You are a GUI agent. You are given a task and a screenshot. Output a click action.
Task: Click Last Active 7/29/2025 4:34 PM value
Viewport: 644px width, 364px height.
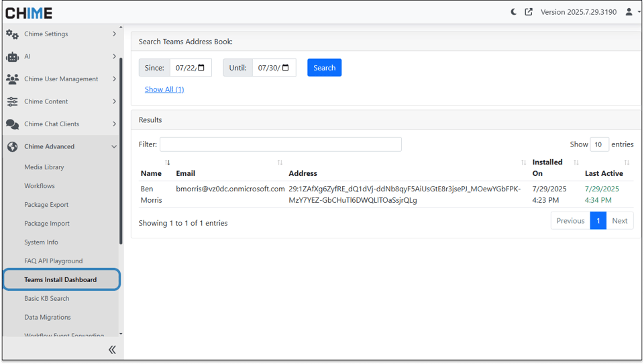click(602, 195)
